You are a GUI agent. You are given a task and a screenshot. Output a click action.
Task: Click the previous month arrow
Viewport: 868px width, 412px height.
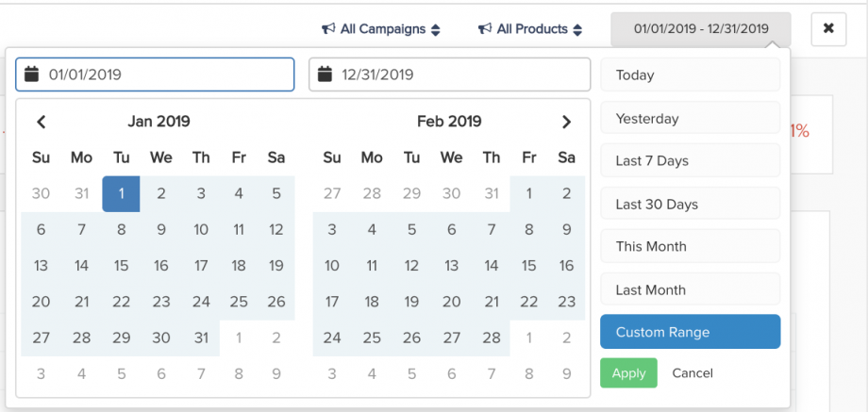(x=41, y=122)
